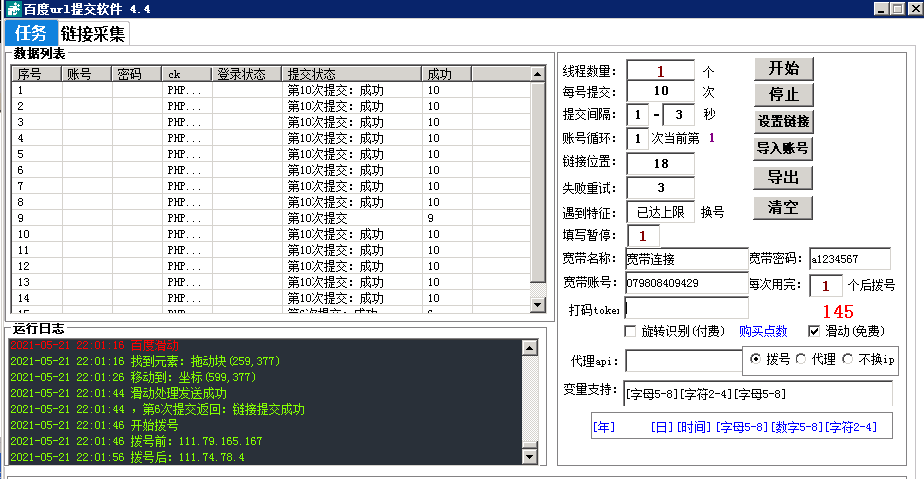This screenshot has width=924, height=479.
Task: Click the 每号提交 input field
Action: [x=661, y=91]
